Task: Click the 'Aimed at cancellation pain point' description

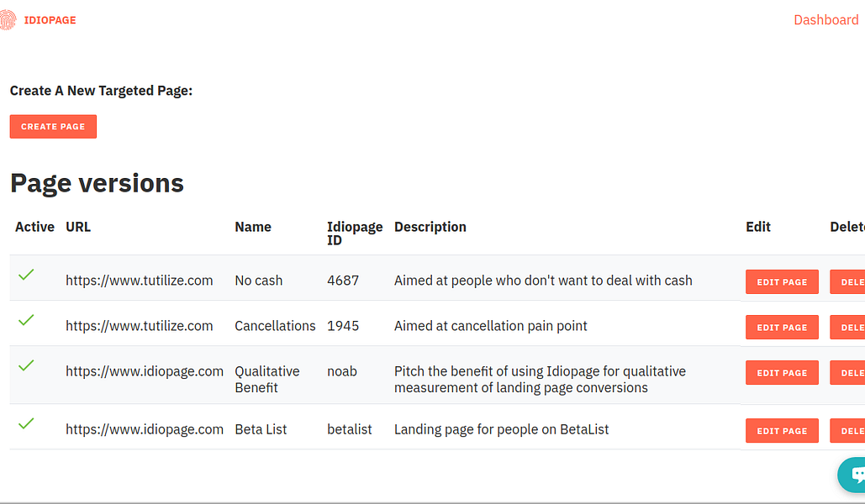Action: pyautogui.click(x=490, y=326)
